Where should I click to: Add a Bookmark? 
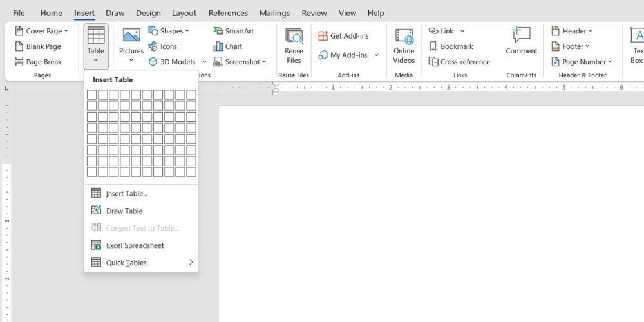click(451, 46)
